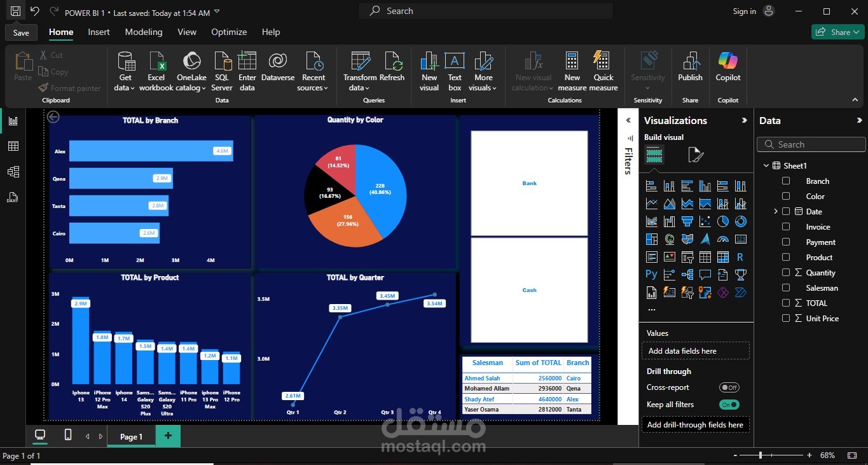
Task: Check the Product field checkbox
Action: pos(786,258)
